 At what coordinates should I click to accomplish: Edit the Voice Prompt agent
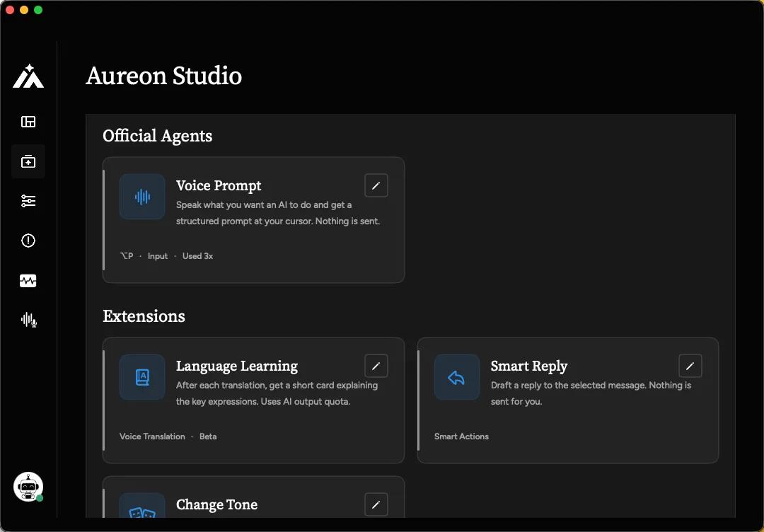point(376,185)
